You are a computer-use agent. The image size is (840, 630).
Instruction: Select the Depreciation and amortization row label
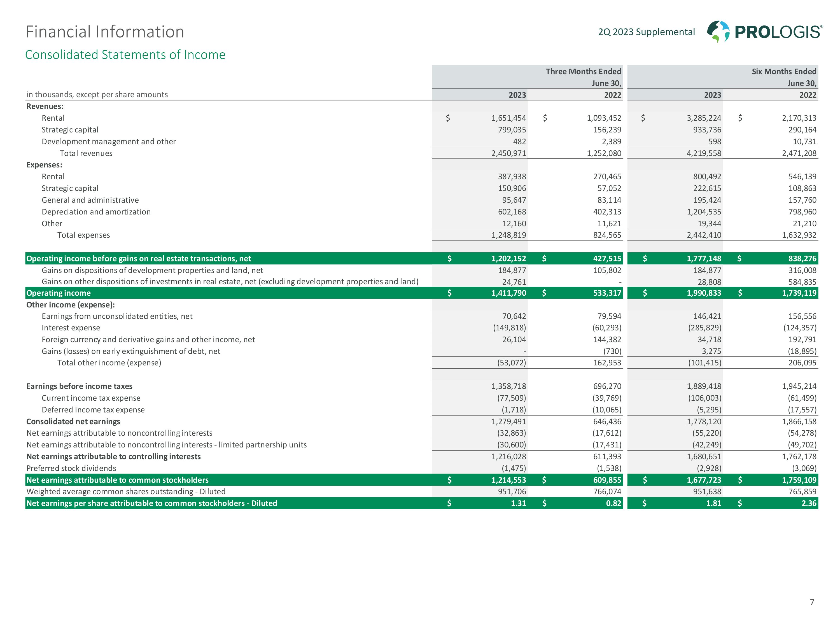(96, 212)
